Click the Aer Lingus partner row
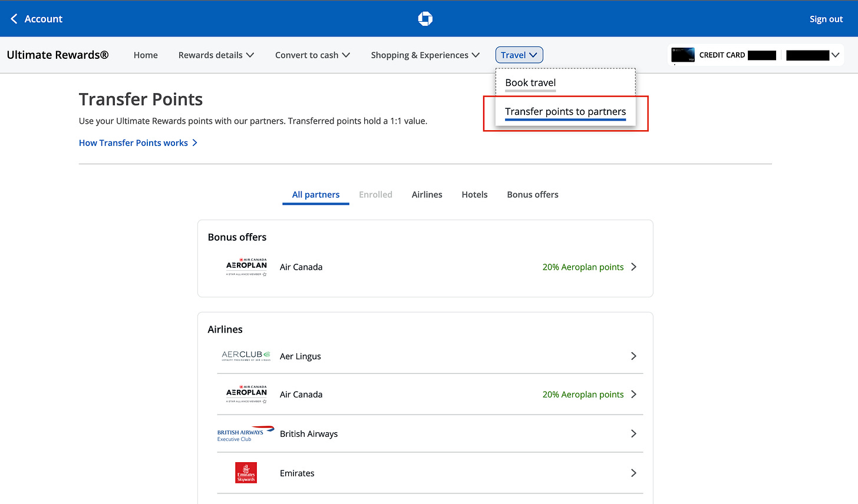The height and width of the screenshot is (504, 858). coord(430,356)
